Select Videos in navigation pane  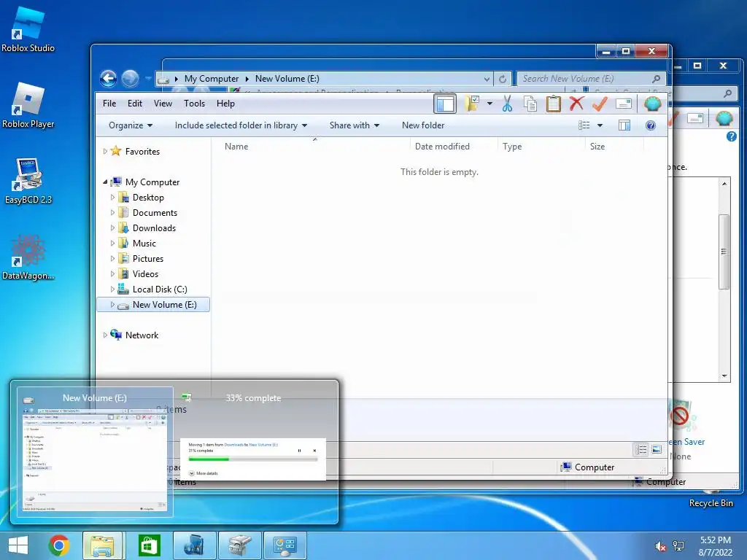tap(145, 274)
